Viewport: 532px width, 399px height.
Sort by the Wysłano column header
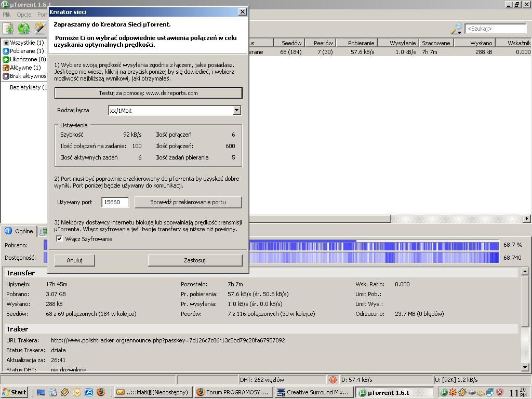click(x=475, y=43)
